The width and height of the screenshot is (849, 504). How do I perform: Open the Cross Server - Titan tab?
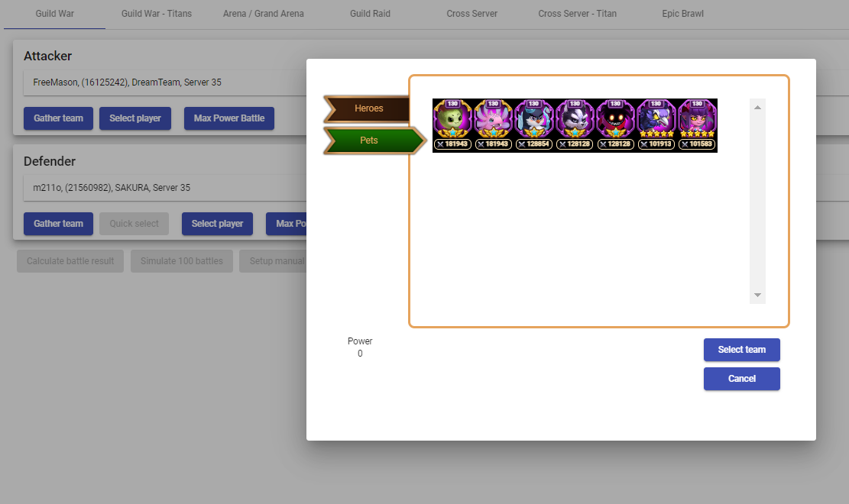(577, 14)
